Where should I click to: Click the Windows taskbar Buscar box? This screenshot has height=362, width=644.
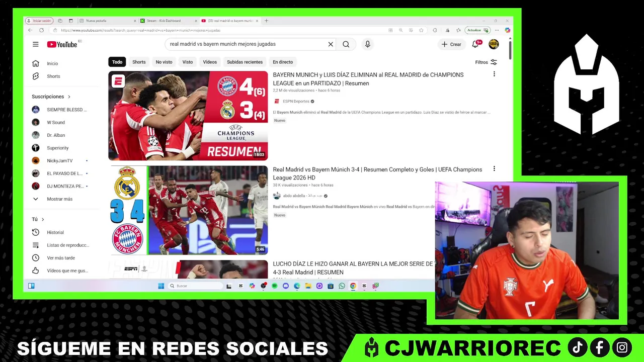(x=195, y=286)
